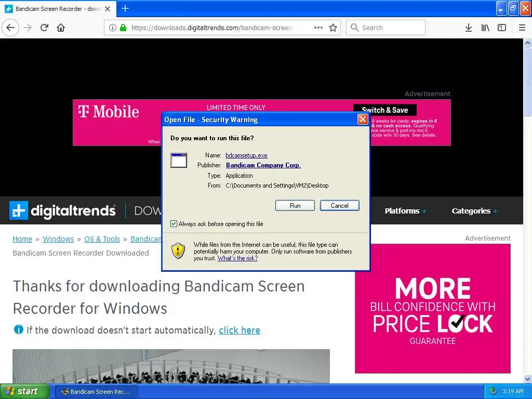The image size is (532, 399).
Task: Click the digitaltrends logo
Action: tap(62, 211)
